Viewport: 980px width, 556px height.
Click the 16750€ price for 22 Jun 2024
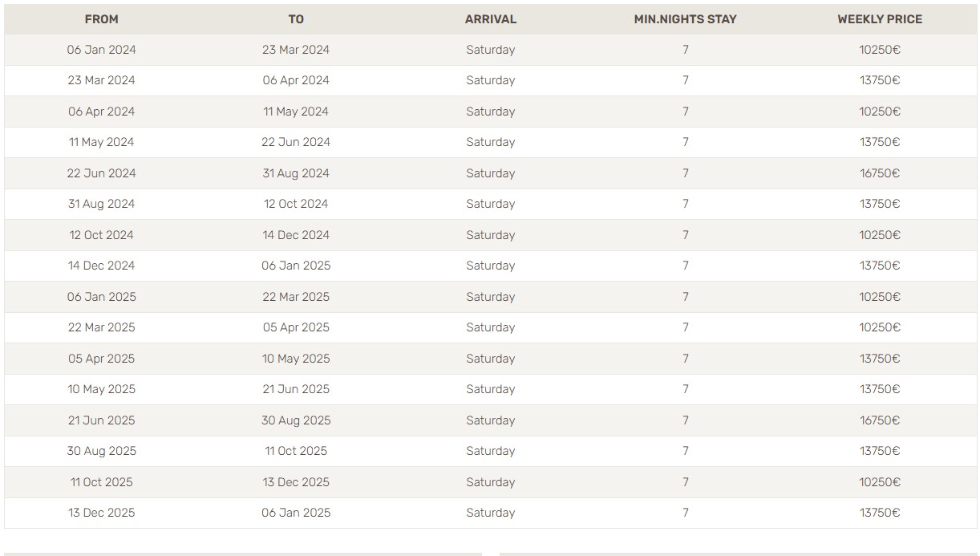click(880, 173)
